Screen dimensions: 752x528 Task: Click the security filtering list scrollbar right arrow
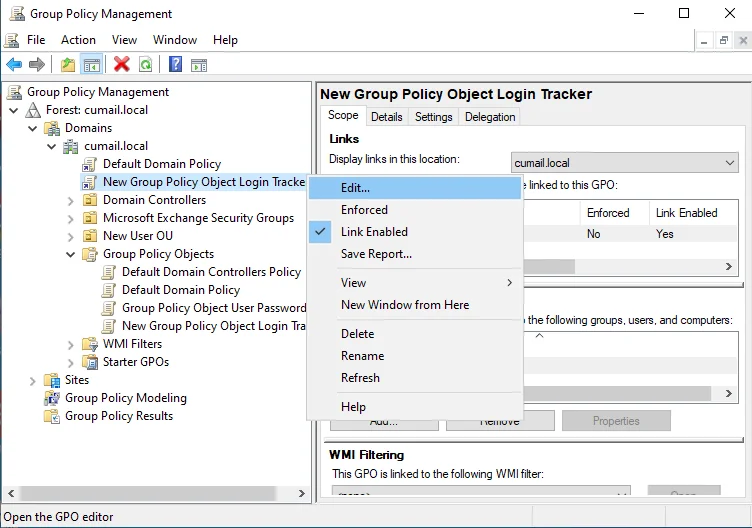[x=729, y=394]
